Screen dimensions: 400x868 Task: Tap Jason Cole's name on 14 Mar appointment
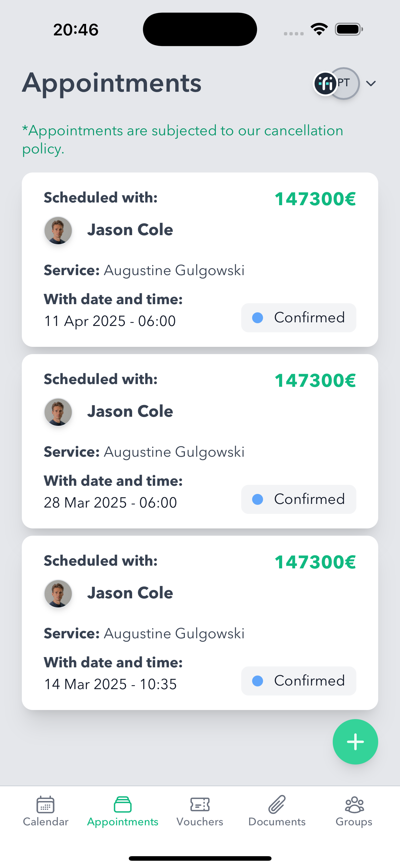[130, 593]
